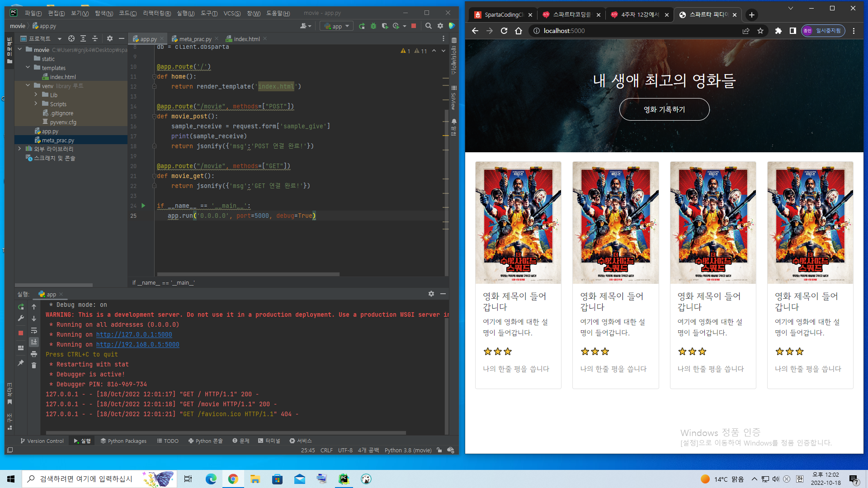Open the Chrome three-dot menu

point(854,31)
